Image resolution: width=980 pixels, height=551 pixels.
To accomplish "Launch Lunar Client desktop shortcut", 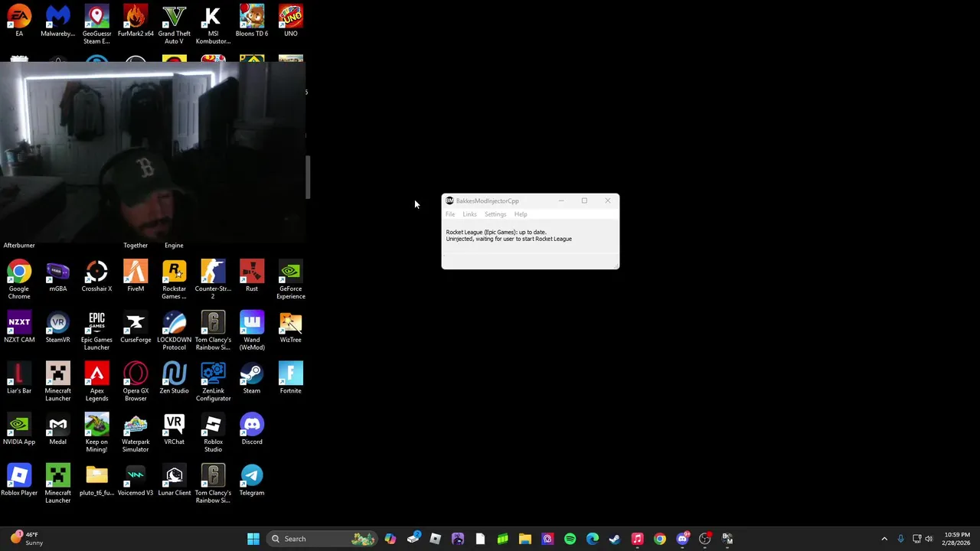I will point(175,481).
